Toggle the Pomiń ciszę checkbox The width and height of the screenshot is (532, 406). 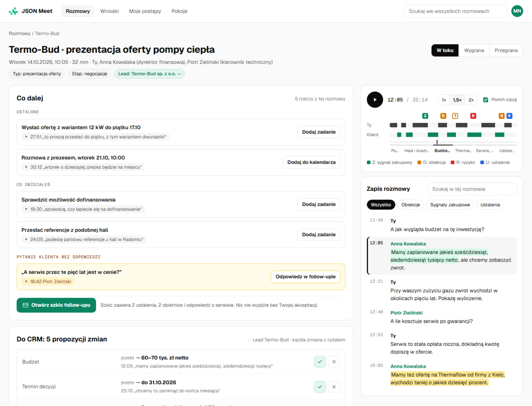click(486, 100)
